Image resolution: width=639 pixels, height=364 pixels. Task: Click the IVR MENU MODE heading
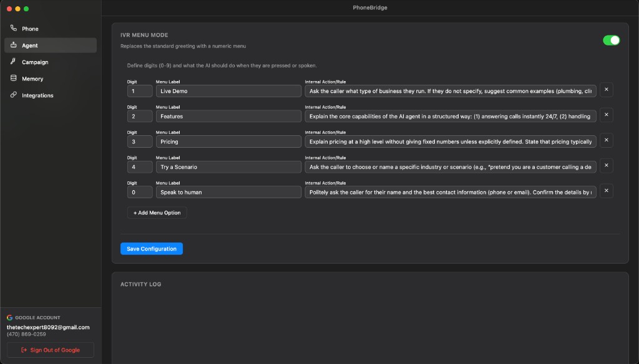tap(144, 35)
